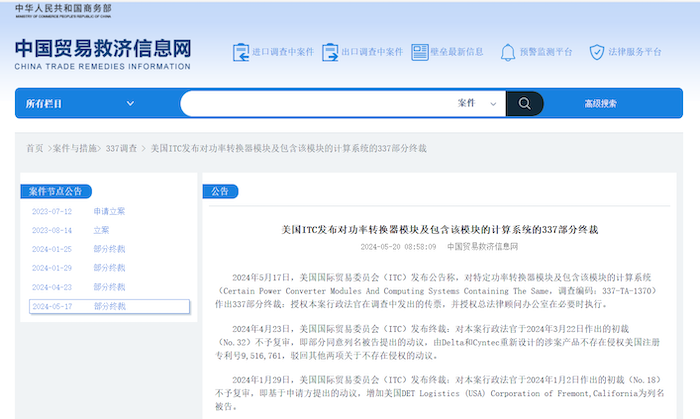Open the 预警监测平台 bell icon
The width and height of the screenshot is (700, 419).
(508, 52)
